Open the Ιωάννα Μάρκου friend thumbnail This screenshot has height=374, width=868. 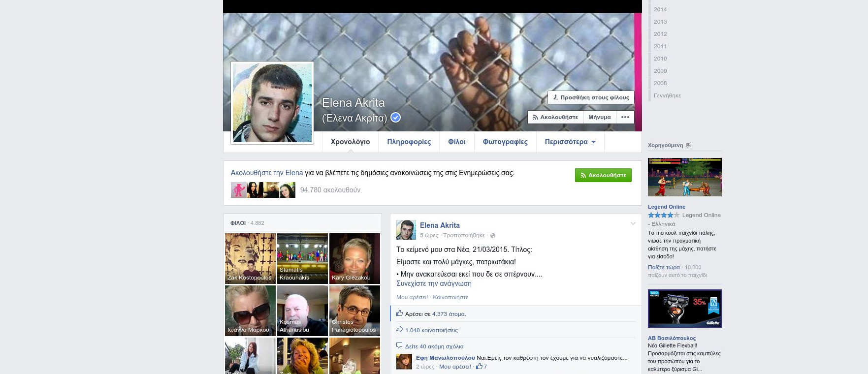pos(250,311)
